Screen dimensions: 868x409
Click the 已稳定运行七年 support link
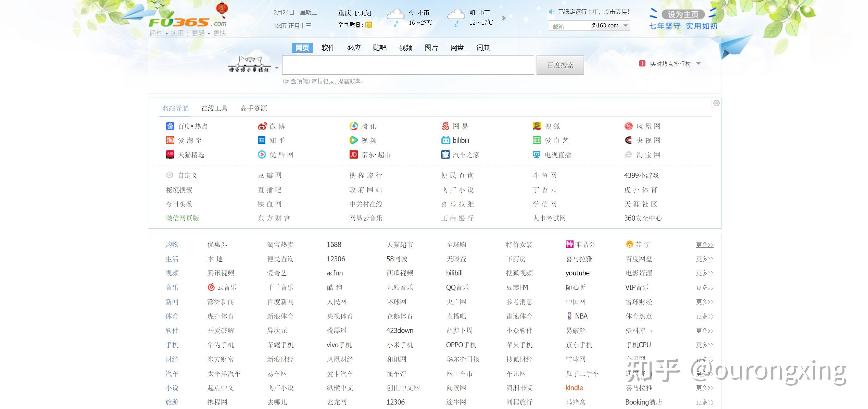coord(593,12)
